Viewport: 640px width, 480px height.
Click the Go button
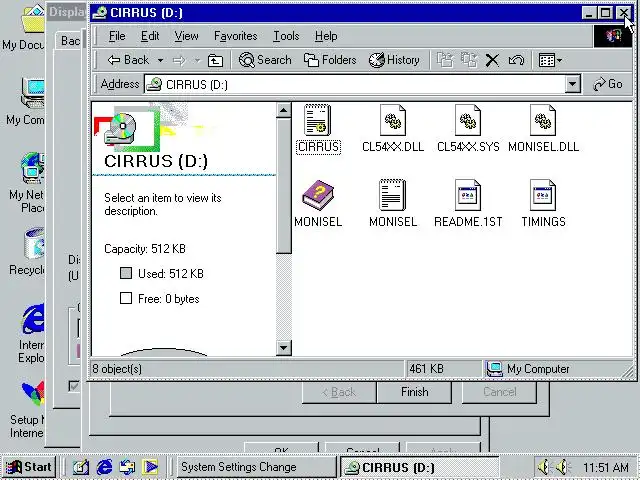coord(608,84)
